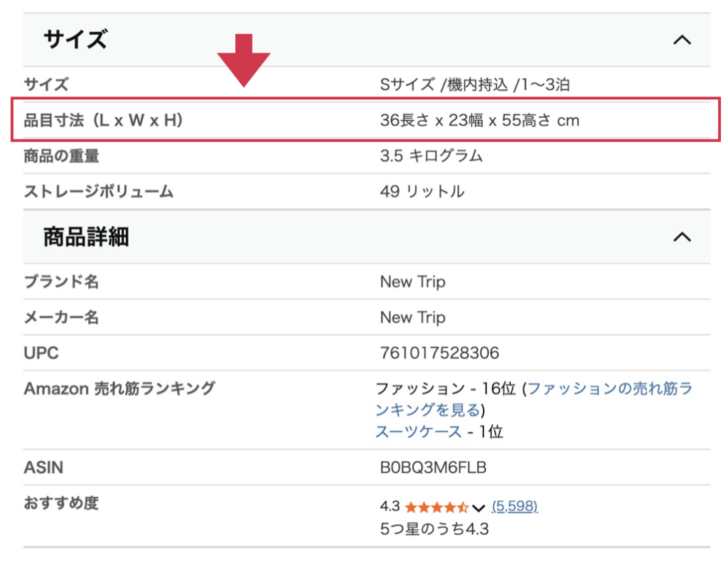The image size is (728, 562).
Task: Open ファッションの売れ筋ランキングを見る link
Action: point(533,399)
